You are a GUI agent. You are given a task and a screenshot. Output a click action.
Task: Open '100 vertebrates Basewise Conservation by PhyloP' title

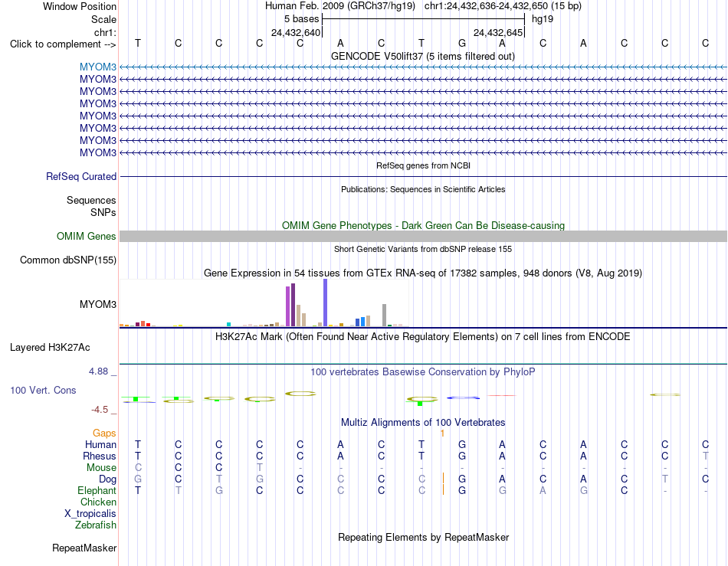pos(423,372)
